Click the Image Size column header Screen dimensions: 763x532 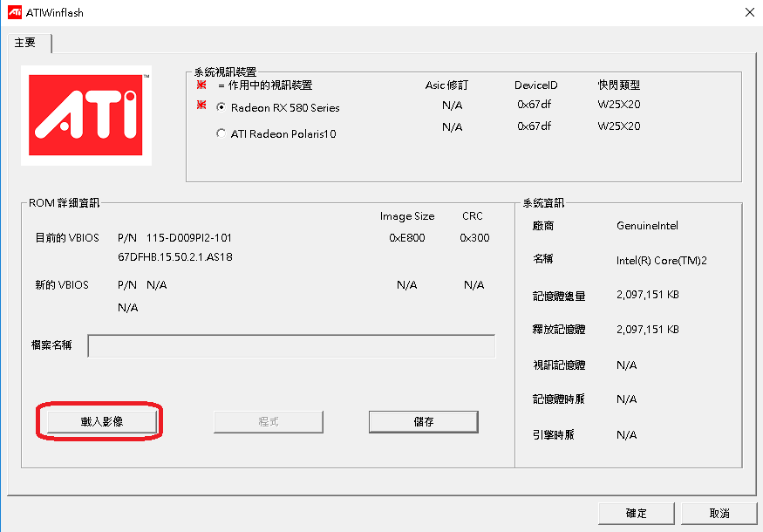(x=407, y=216)
